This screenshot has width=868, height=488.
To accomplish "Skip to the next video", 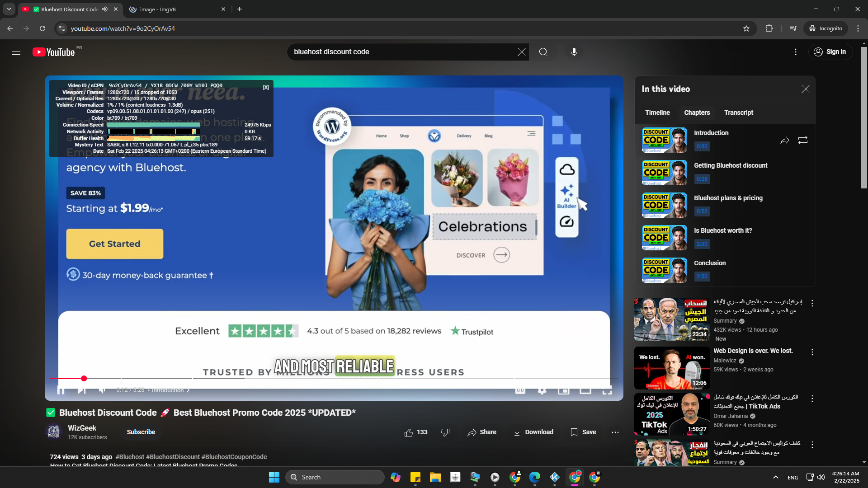I will pyautogui.click(x=81, y=390).
